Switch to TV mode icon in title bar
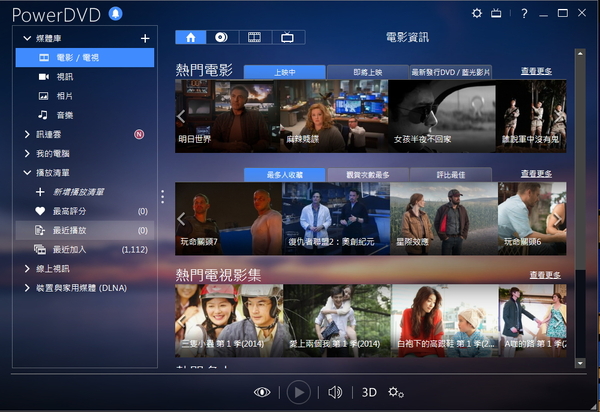Image resolution: width=600 pixels, height=412 pixels. pos(496,14)
